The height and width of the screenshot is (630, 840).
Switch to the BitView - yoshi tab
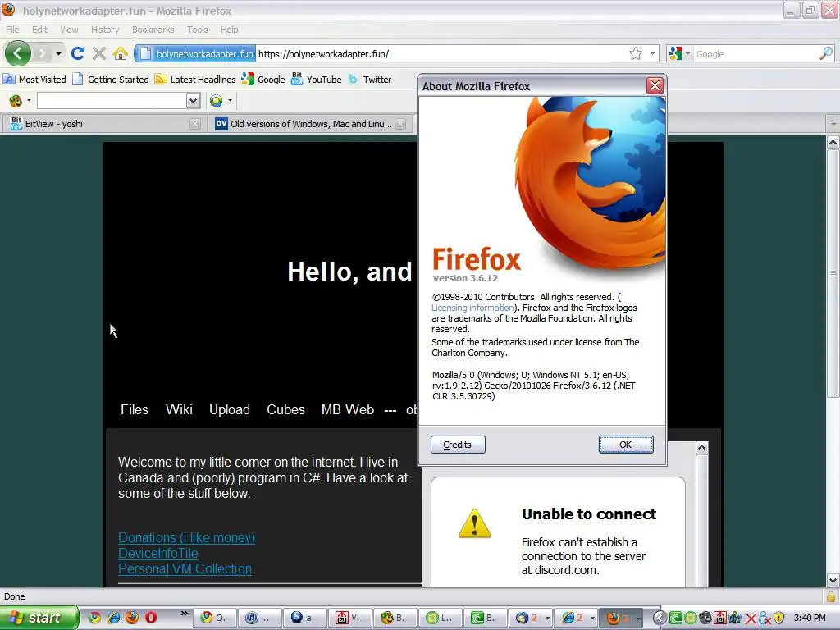pos(103,124)
